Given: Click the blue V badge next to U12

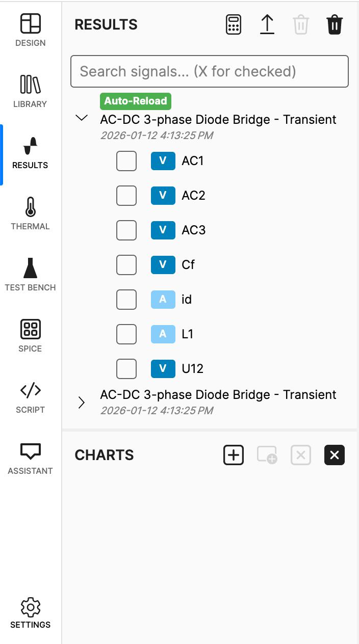Looking at the screenshot, I should coord(163,369).
